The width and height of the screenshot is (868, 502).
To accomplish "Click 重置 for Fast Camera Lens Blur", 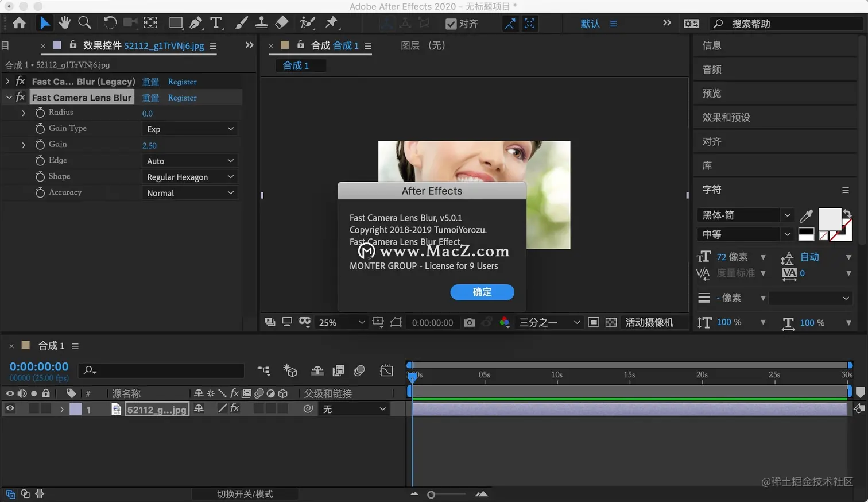I will tap(150, 98).
